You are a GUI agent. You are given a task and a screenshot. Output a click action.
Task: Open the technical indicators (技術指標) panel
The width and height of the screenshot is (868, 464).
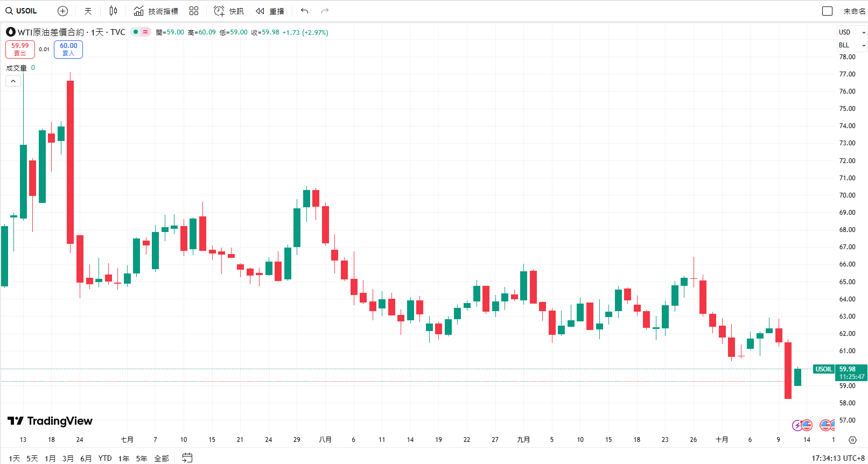tap(156, 11)
